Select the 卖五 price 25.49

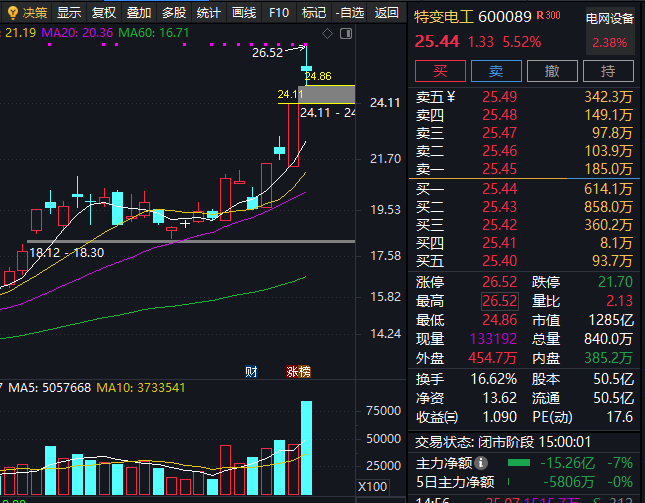click(499, 97)
